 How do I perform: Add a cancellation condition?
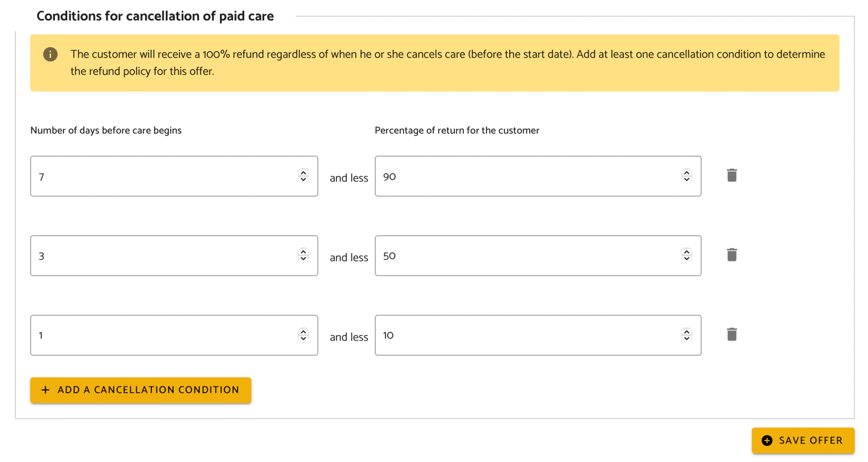141,390
